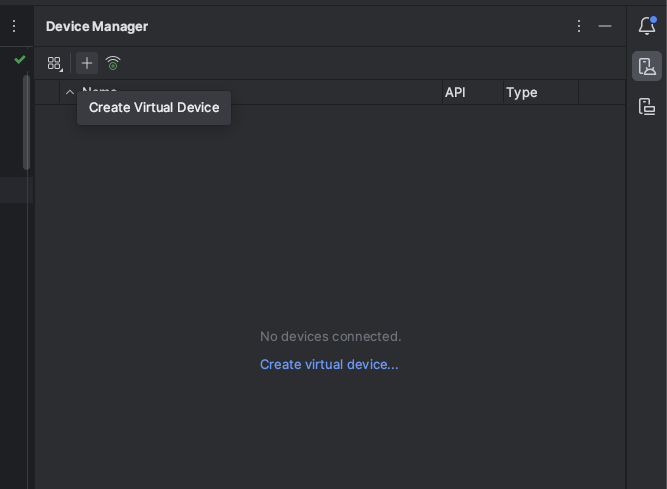Screen dimensions: 667x489
Task: Click the left editor vertical scrollbar
Action: coord(27,120)
